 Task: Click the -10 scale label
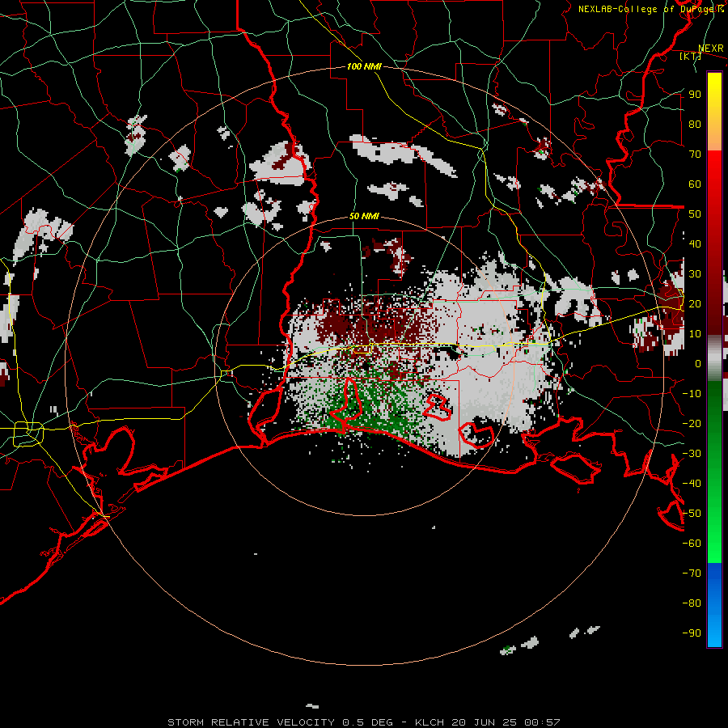point(692,394)
